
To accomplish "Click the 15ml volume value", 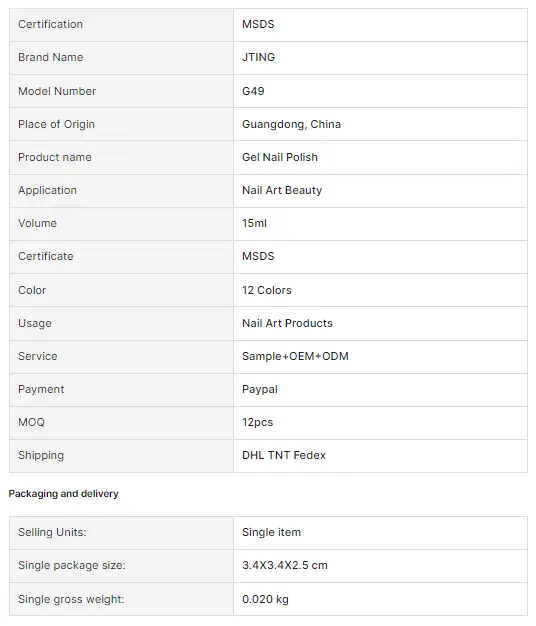I will [254, 223].
